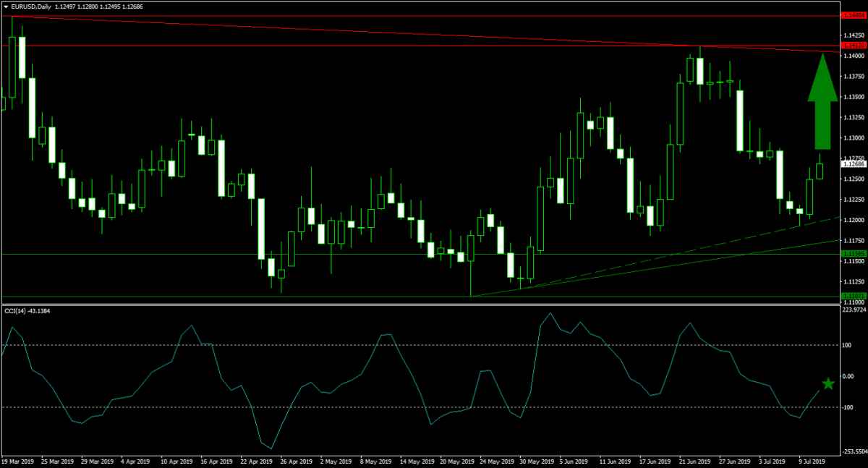Click the 1.14000 price scale value
Viewport: 868px width, 468px height.
(854, 56)
